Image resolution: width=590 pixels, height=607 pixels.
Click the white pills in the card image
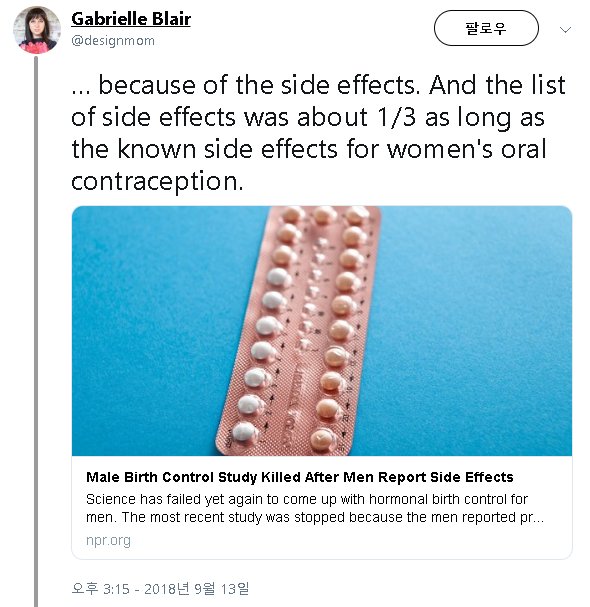[261, 348]
